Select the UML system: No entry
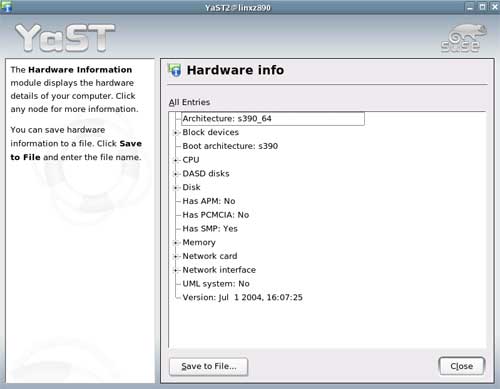500x389 pixels. point(216,284)
